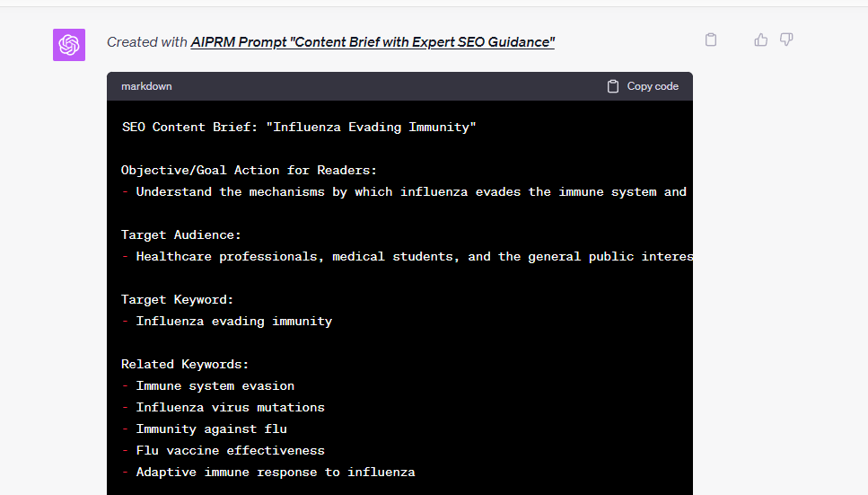Click the clipboard icon beside Copy code
868x495 pixels.
pos(613,86)
